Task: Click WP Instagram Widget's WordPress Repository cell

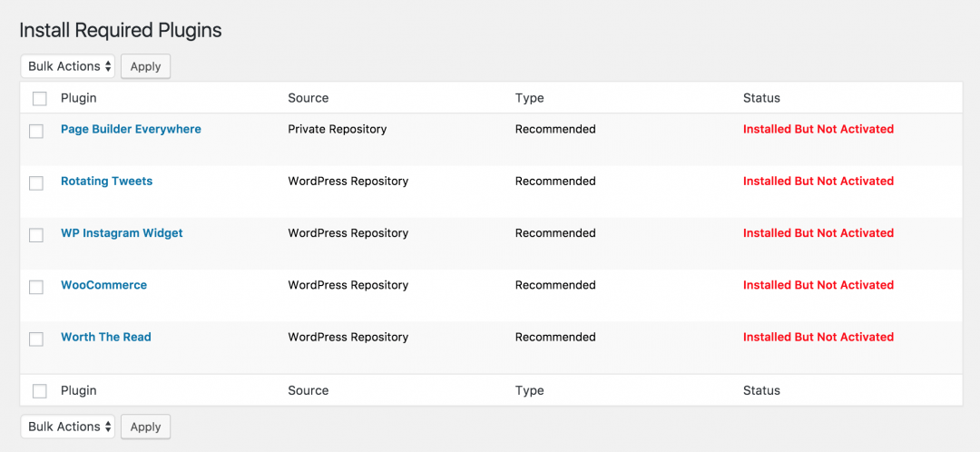Action: pos(348,233)
